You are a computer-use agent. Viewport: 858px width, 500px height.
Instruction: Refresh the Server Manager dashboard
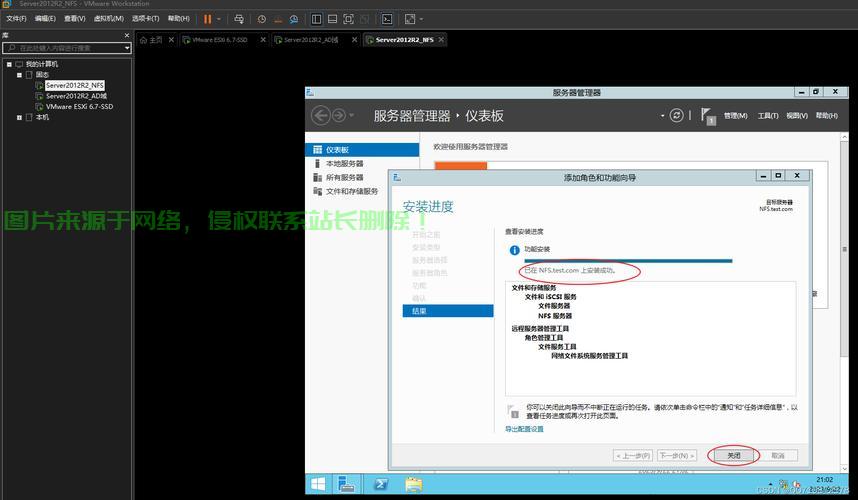676,115
